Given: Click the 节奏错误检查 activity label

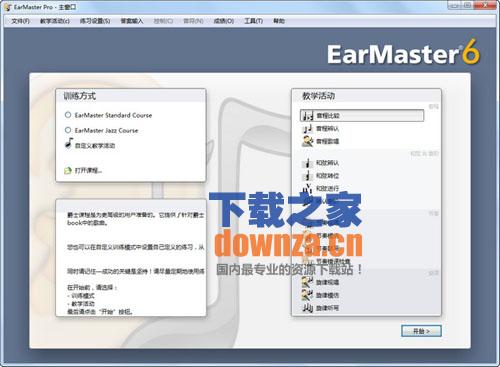Looking at the screenshot, I should pos(333,261).
